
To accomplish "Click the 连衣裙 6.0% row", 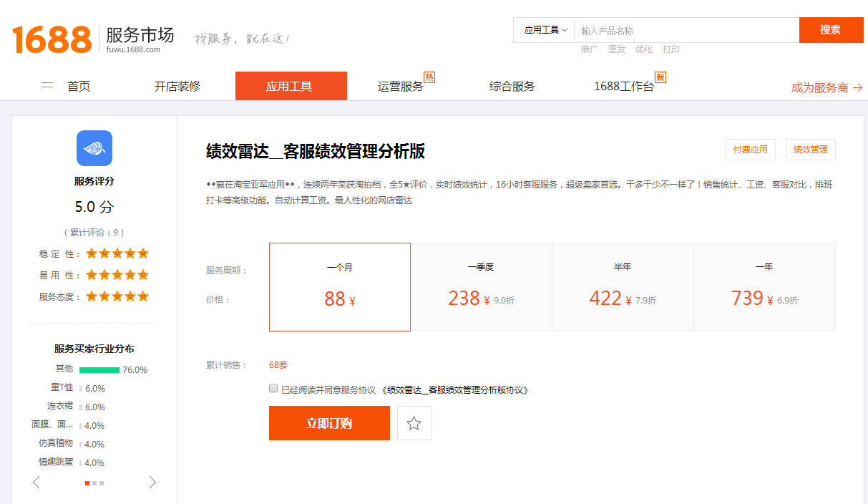I will [x=77, y=407].
